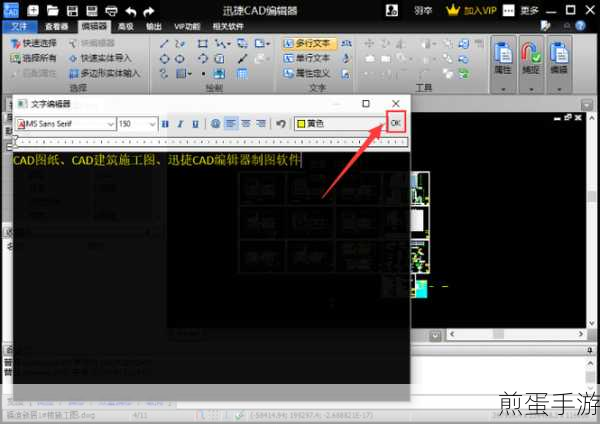The image size is (600, 424).
Task: Toggle italic in text editor
Action: [x=180, y=124]
